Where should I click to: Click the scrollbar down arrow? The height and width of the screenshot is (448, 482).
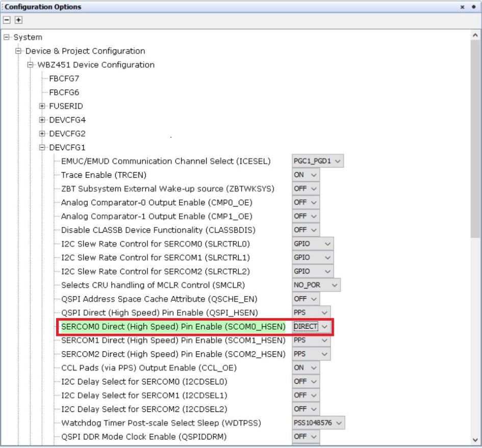[475, 439]
